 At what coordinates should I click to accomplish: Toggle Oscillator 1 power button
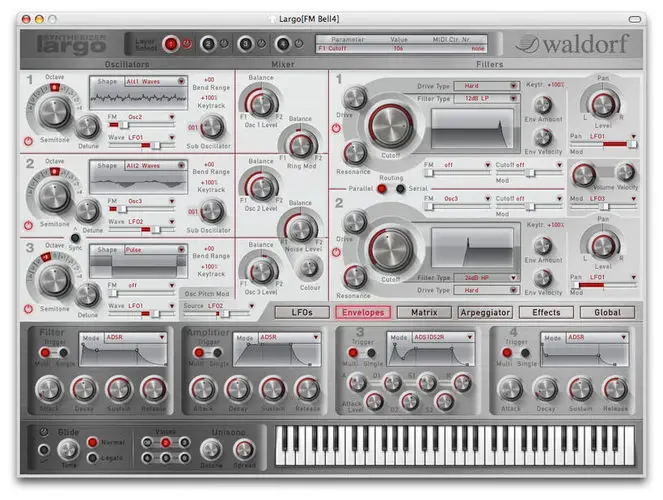coord(27,141)
